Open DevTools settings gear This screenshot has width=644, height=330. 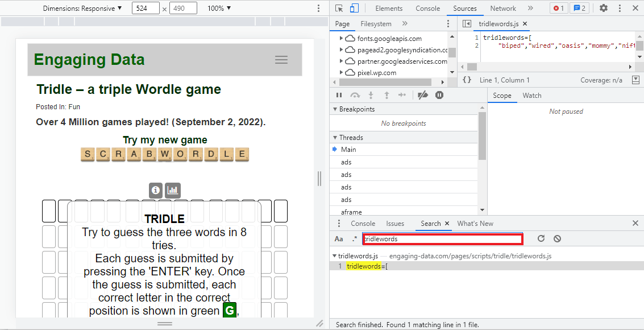[603, 8]
